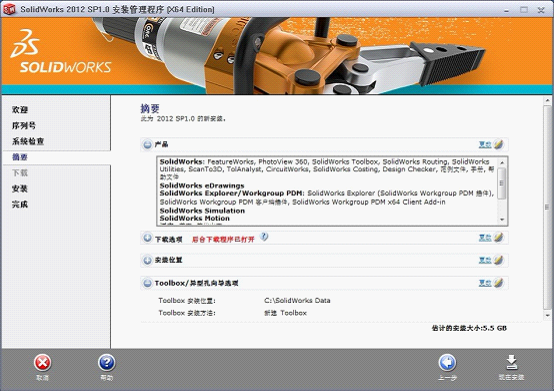Screen dimensions: 554x391
Task: Click main page scroll-down arrow
Action: pos(547,315)
